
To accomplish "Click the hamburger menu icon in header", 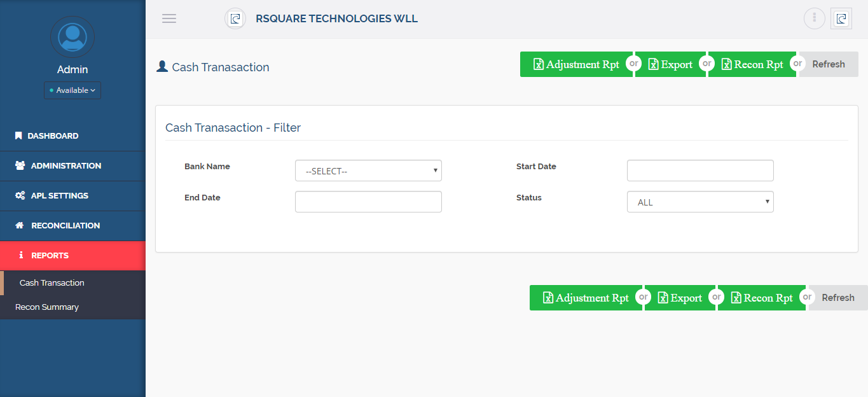I will [169, 18].
